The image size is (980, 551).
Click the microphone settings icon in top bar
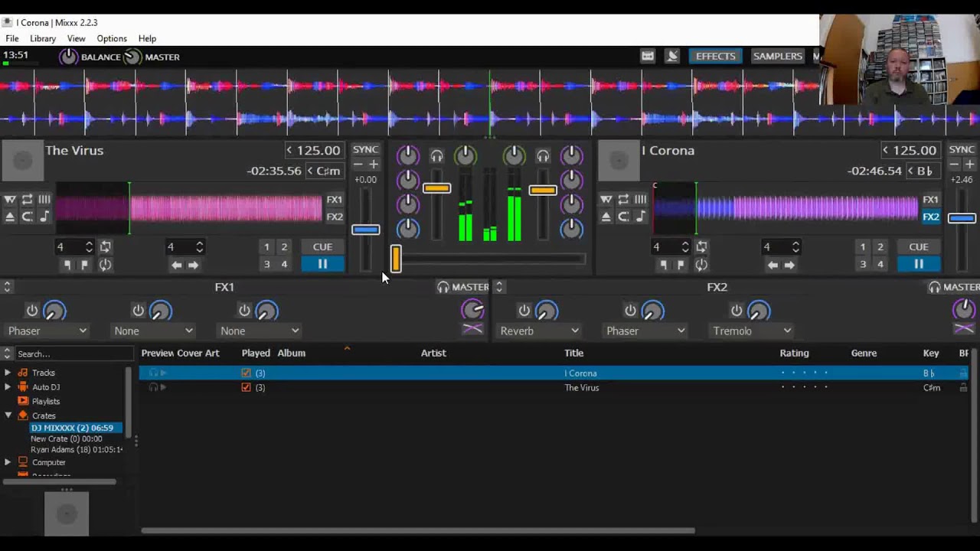click(x=672, y=56)
